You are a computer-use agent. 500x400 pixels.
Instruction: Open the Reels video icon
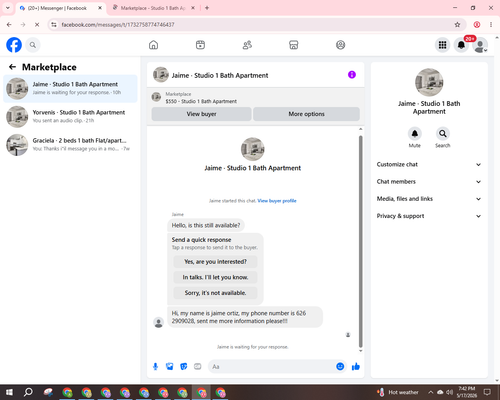tap(200, 45)
